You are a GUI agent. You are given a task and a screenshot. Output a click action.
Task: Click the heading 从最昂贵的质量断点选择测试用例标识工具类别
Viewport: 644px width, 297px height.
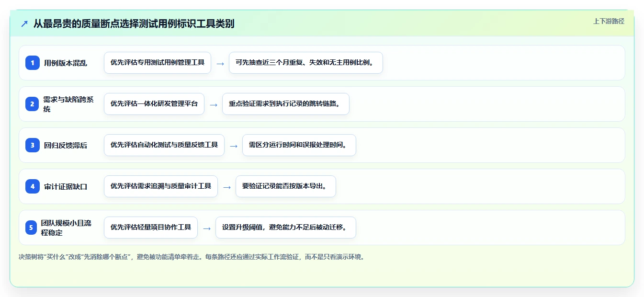[134, 24]
